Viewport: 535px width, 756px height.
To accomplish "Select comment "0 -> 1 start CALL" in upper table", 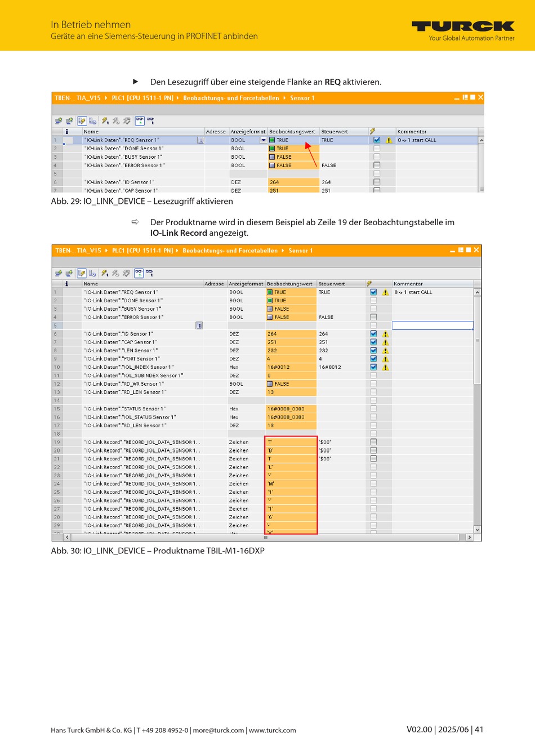I will pyautogui.click(x=417, y=140).
